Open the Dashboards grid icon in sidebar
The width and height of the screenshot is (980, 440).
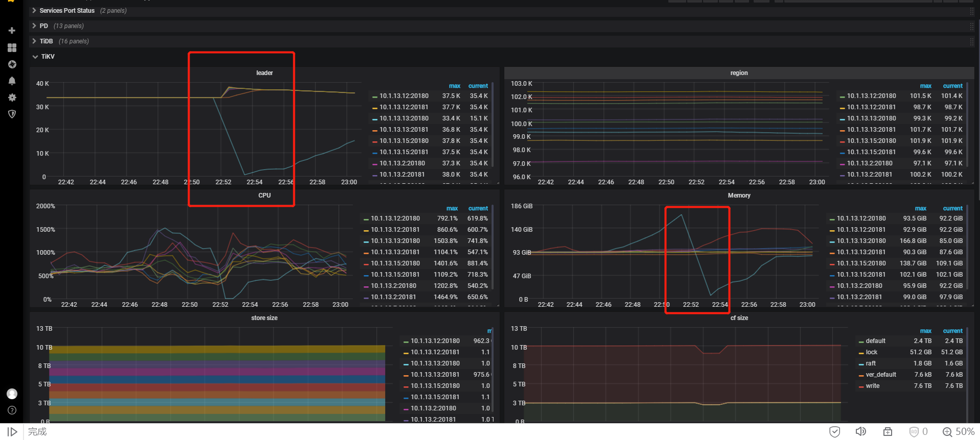pos(12,47)
